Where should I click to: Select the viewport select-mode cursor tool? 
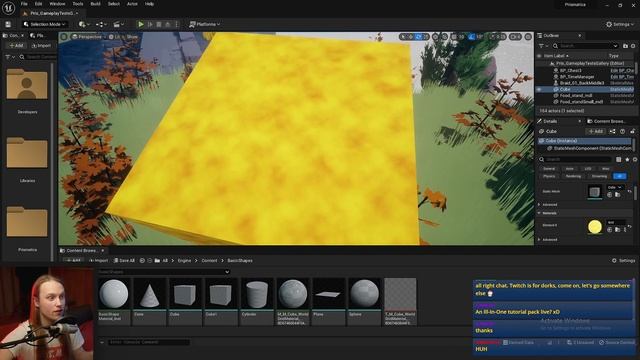click(x=403, y=37)
